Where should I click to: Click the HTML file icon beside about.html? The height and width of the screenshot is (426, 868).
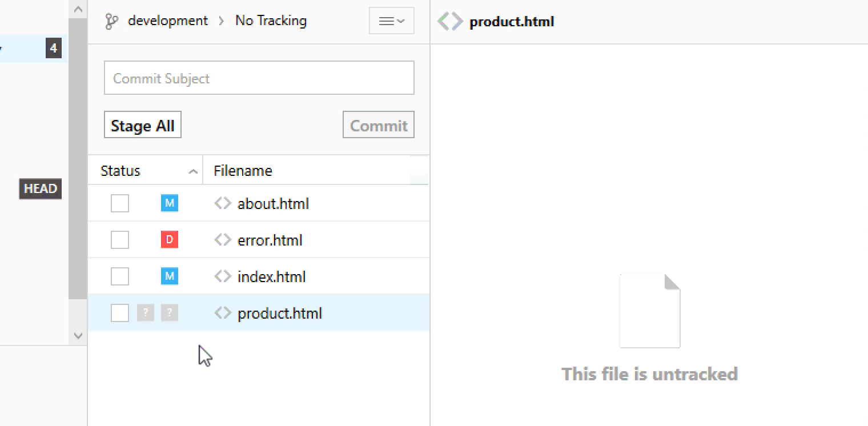point(222,203)
